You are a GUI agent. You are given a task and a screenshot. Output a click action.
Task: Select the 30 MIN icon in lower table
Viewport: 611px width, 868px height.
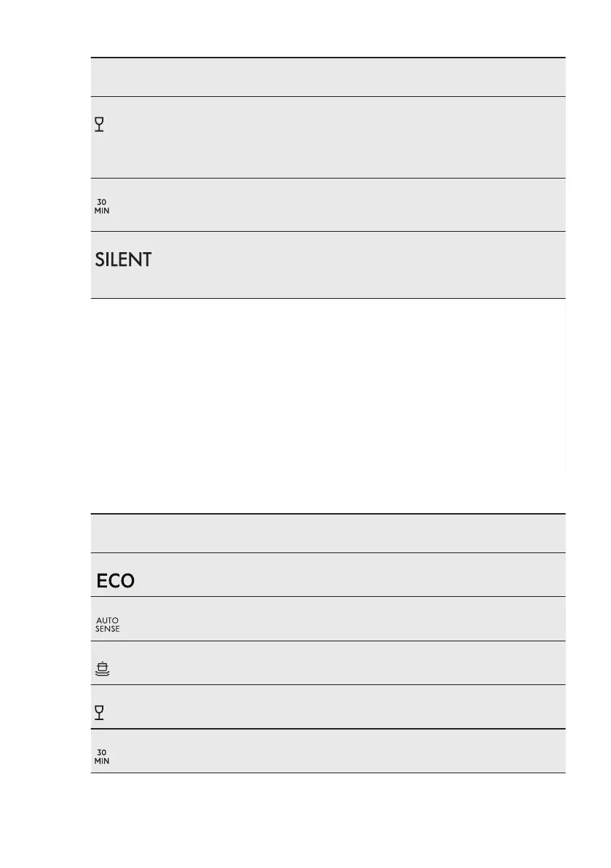click(102, 756)
